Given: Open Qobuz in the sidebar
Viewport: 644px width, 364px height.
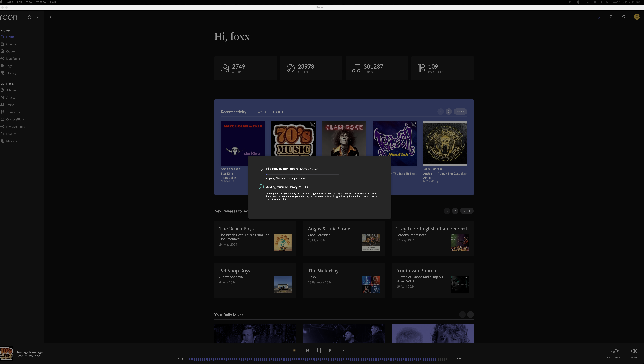Looking at the screenshot, I should [11, 51].
